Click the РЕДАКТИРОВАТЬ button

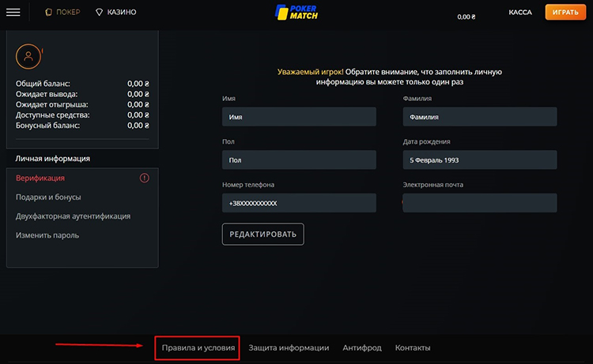263,234
